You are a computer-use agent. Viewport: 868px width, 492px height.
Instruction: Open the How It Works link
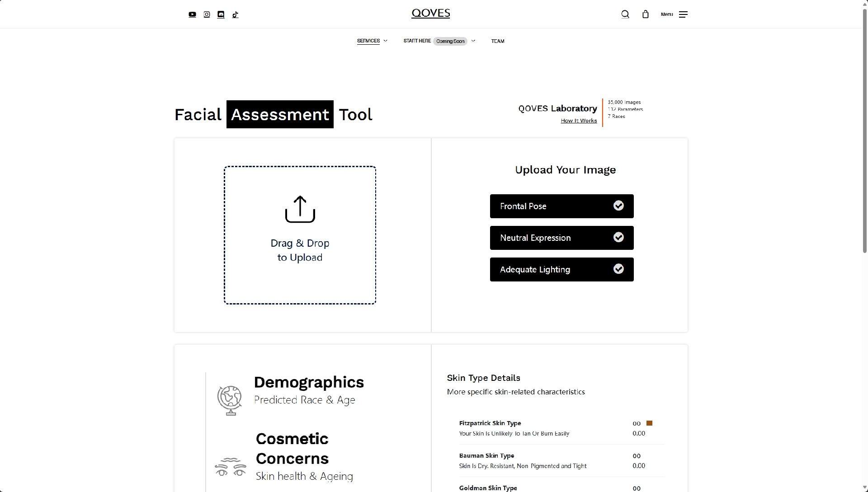(579, 121)
